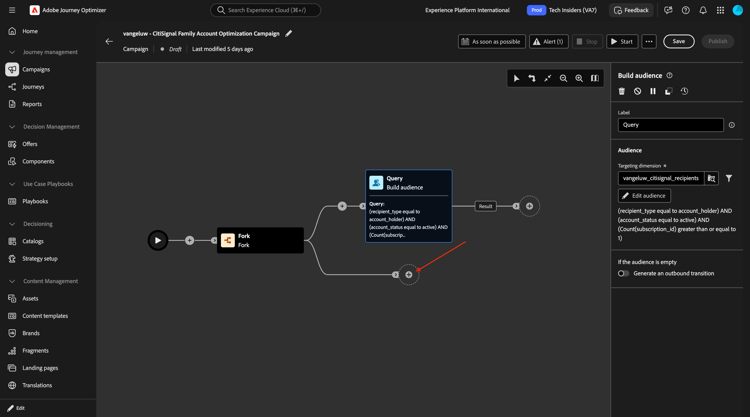Zoom in on the canvas

pos(579,78)
